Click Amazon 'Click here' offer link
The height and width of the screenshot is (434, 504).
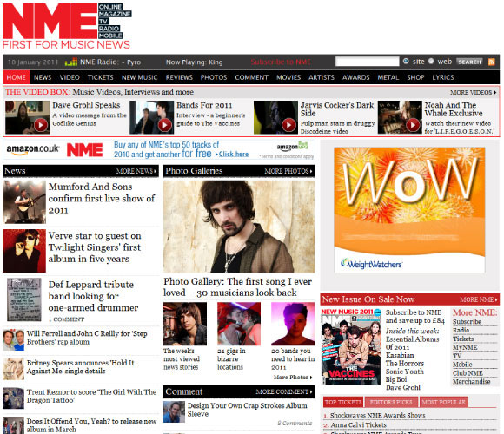point(234,155)
